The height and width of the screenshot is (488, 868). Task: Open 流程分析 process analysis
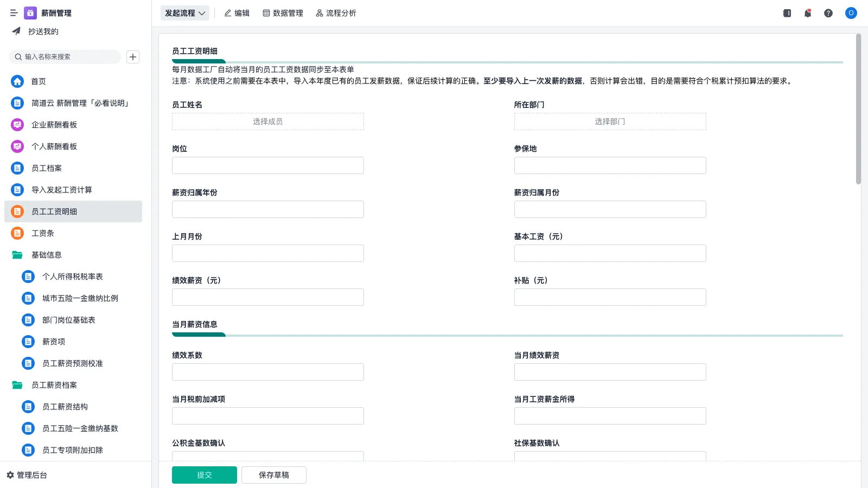pos(336,13)
